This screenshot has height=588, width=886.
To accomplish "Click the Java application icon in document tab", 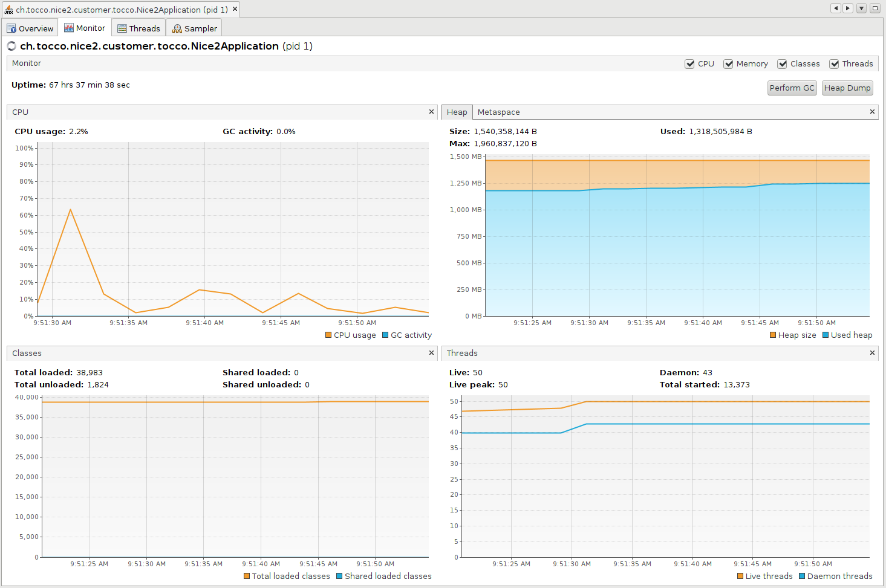I will 9,10.
